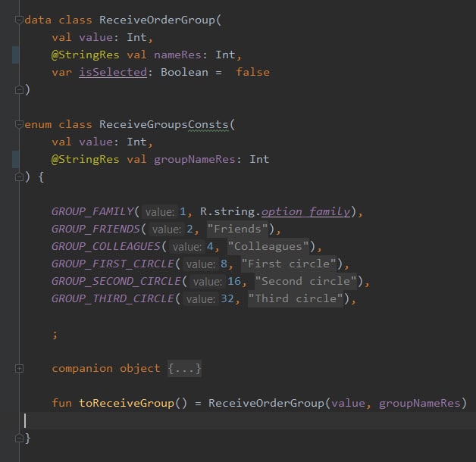Screen dimensions: 476x462
Task: Click the groupNameRes argument in toReceiveGroup
Action: (x=420, y=403)
